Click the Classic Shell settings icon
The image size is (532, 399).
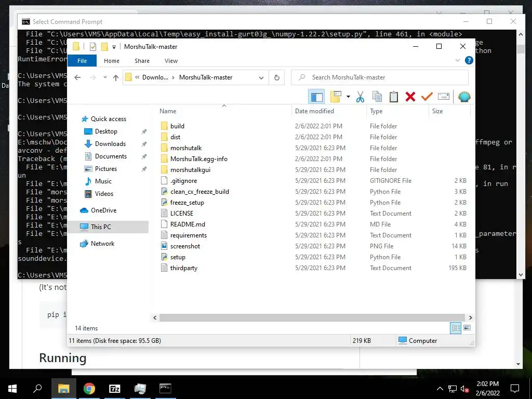coord(464,97)
